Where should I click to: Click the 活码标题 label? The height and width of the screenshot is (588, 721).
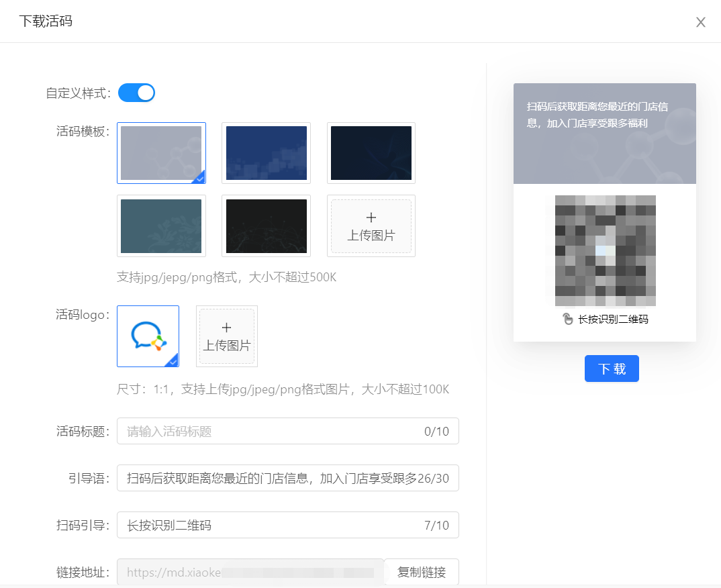click(83, 431)
